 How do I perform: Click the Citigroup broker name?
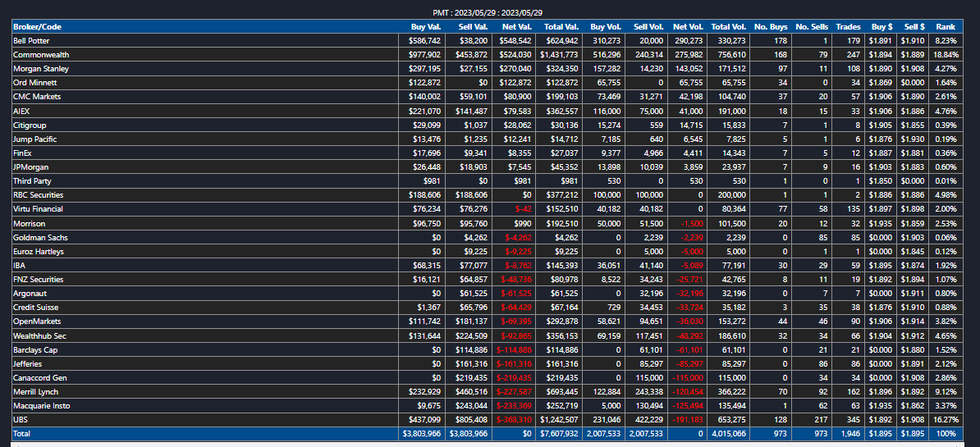tap(30, 125)
